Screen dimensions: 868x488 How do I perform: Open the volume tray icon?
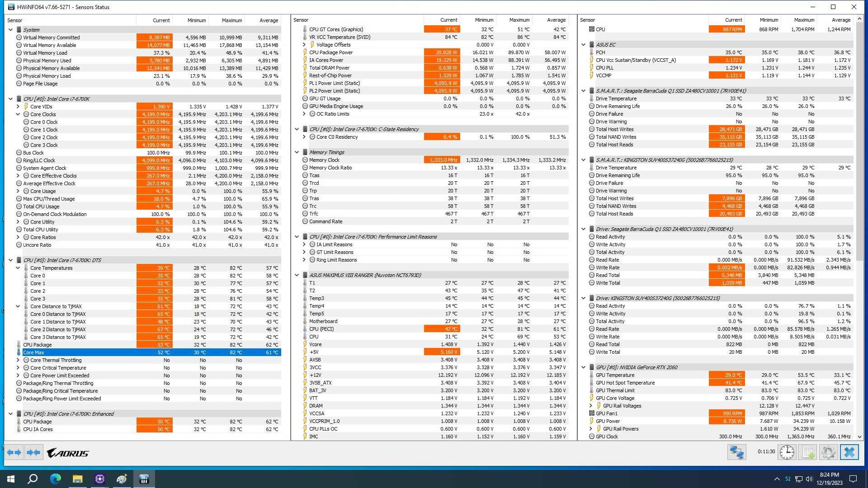click(809, 479)
